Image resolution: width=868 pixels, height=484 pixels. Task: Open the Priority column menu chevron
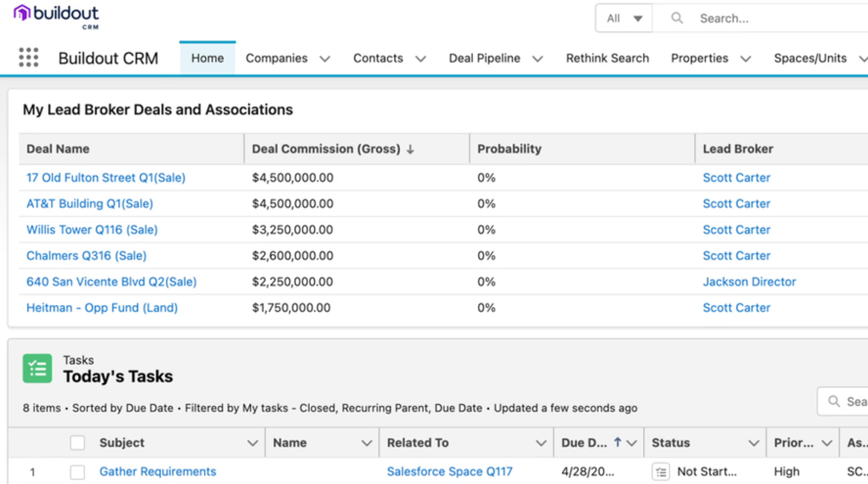pos(827,443)
